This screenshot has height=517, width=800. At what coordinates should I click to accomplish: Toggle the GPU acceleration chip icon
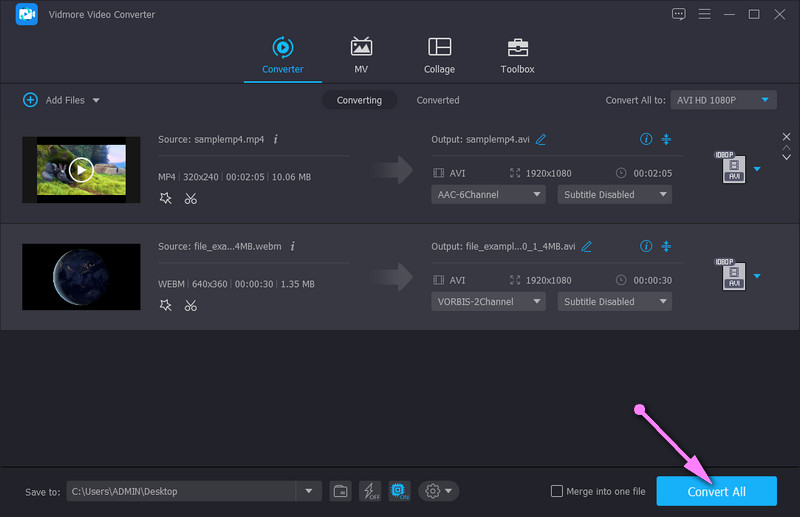tap(399, 490)
